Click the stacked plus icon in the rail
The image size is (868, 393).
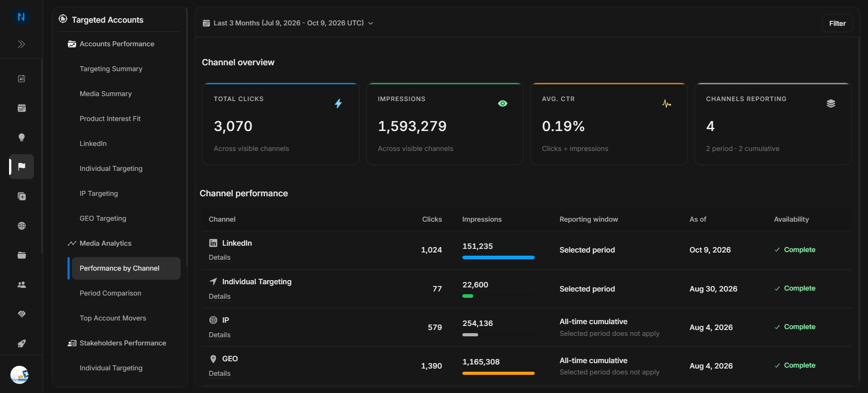pyautogui.click(x=21, y=196)
